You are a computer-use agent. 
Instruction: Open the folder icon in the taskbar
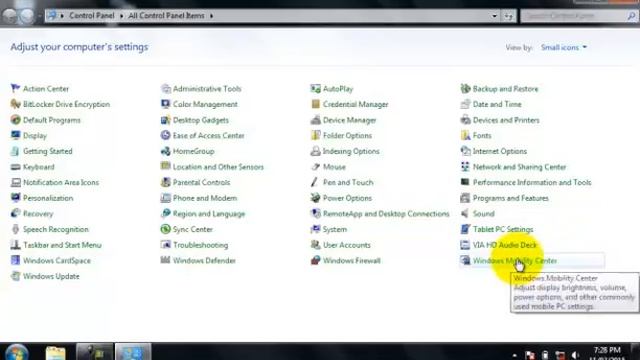coord(56,353)
